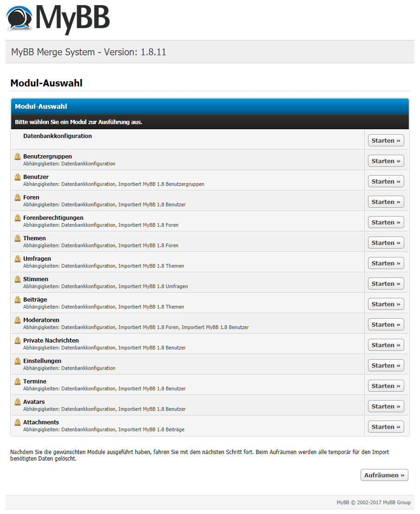Click the lock icon beside Avatars
This screenshot has height=514, width=420.
coord(18,402)
